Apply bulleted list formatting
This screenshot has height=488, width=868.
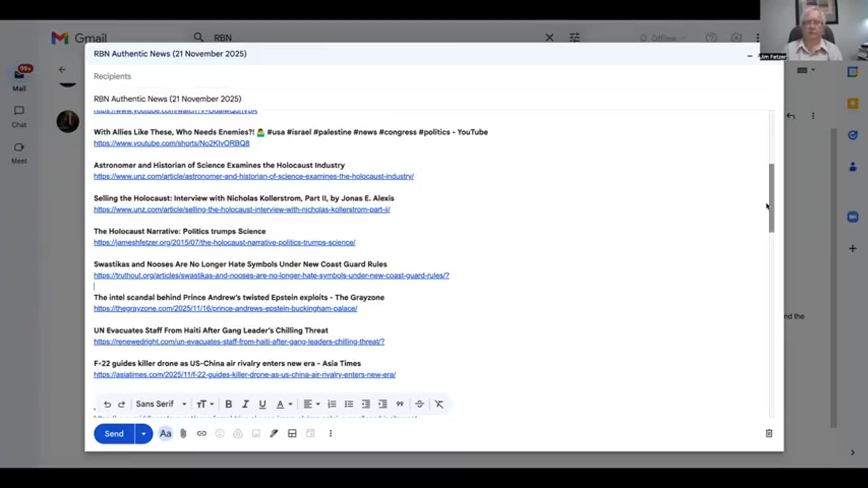(x=349, y=404)
